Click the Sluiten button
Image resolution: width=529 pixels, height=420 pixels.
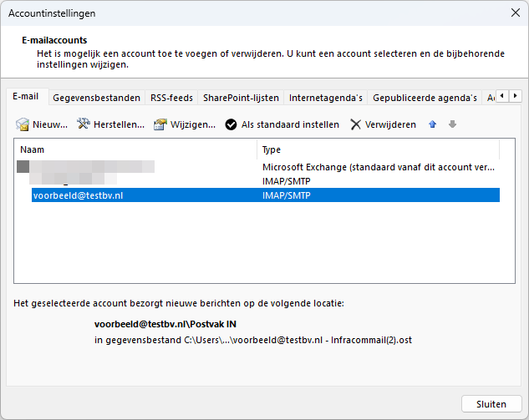491,404
